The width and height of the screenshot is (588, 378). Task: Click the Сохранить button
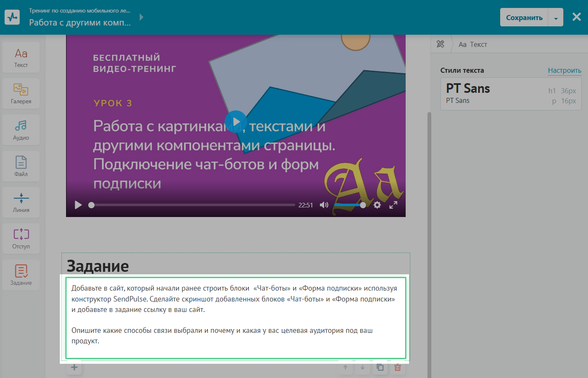pyautogui.click(x=524, y=18)
